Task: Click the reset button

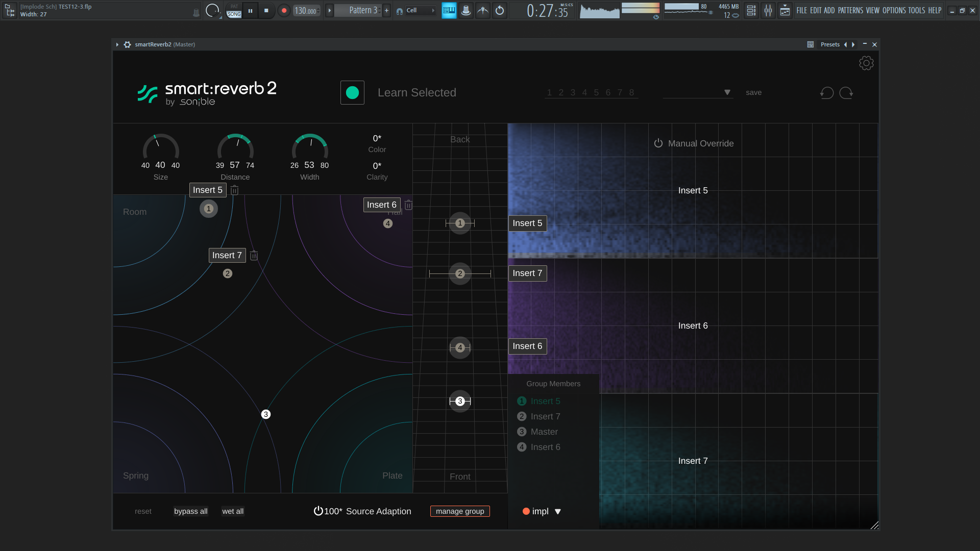Action: [x=143, y=511]
